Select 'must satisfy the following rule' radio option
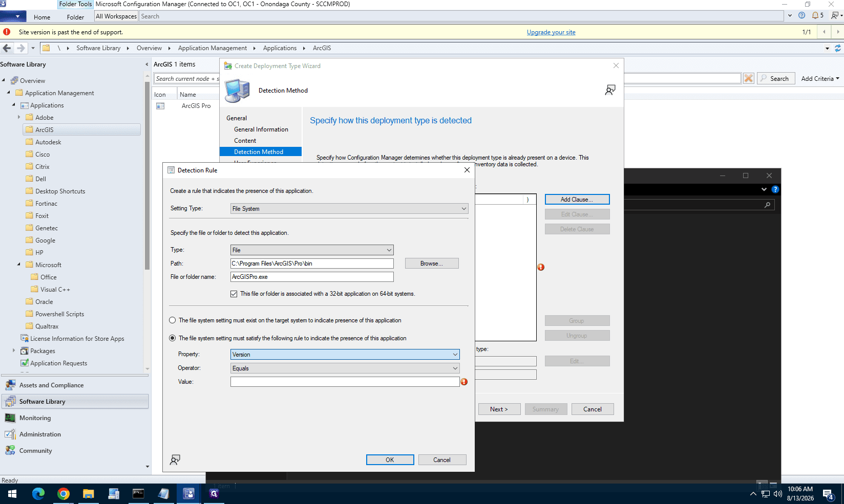Viewport: 844px width, 504px height. (173, 338)
